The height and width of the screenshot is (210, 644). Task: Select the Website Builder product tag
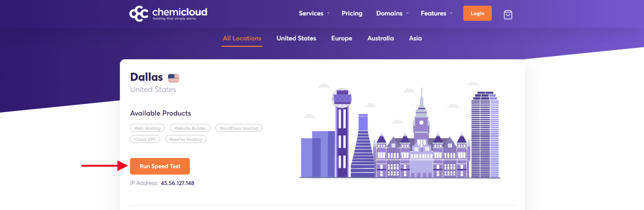pyautogui.click(x=190, y=128)
